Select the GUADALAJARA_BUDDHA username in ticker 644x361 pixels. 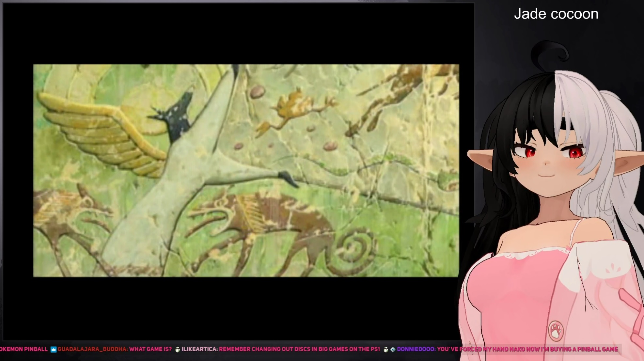[x=92, y=349]
